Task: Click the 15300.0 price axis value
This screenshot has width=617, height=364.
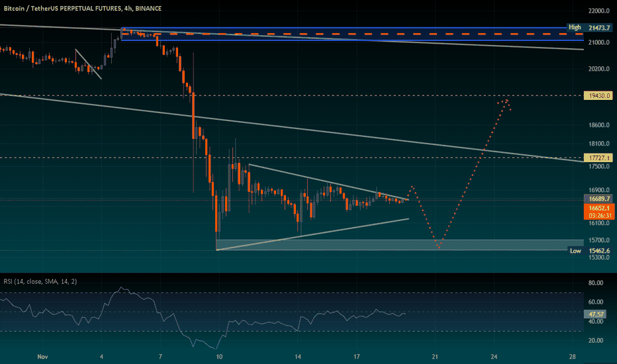Action: [599, 257]
